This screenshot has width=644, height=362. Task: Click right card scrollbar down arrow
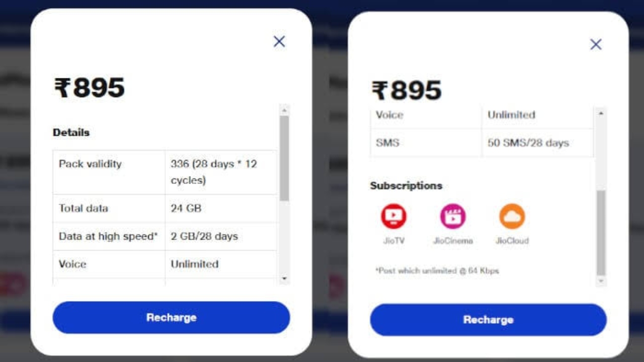coord(601,281)
